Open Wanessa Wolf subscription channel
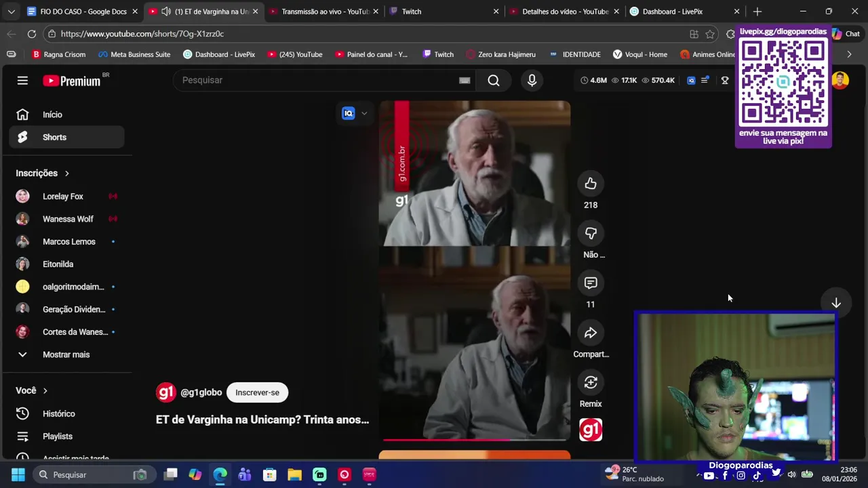 [66, 219]
